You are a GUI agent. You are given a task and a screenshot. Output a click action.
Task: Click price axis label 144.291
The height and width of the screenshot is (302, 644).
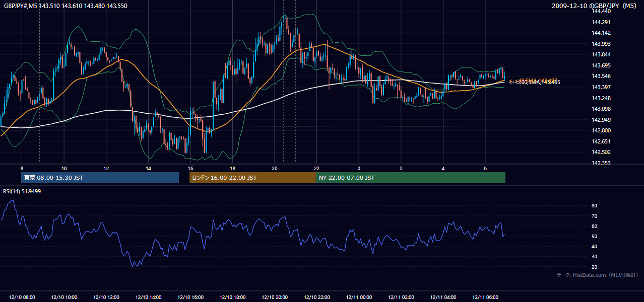coord(602,22)
